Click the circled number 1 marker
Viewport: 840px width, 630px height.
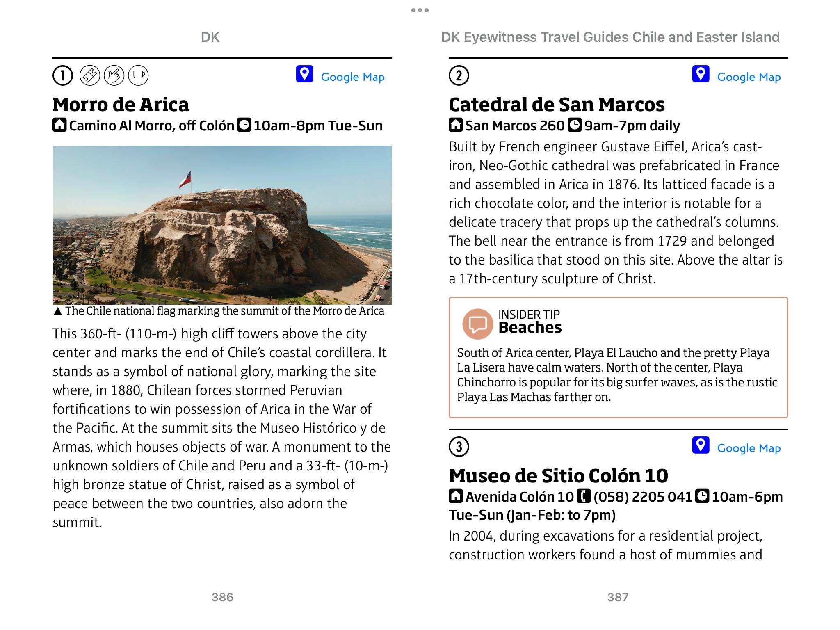pyautogui.click(x=63, y=76)
